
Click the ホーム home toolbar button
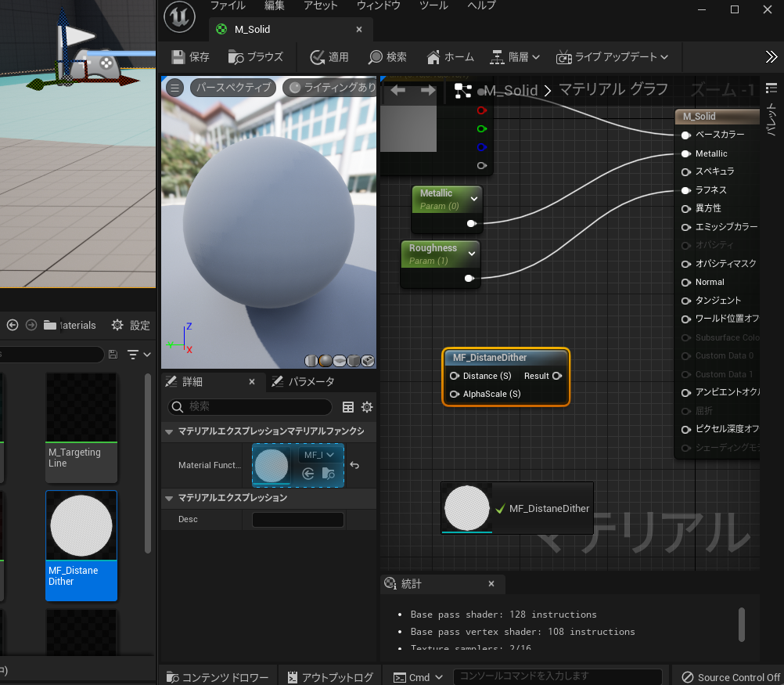click(x=450, y=57)
